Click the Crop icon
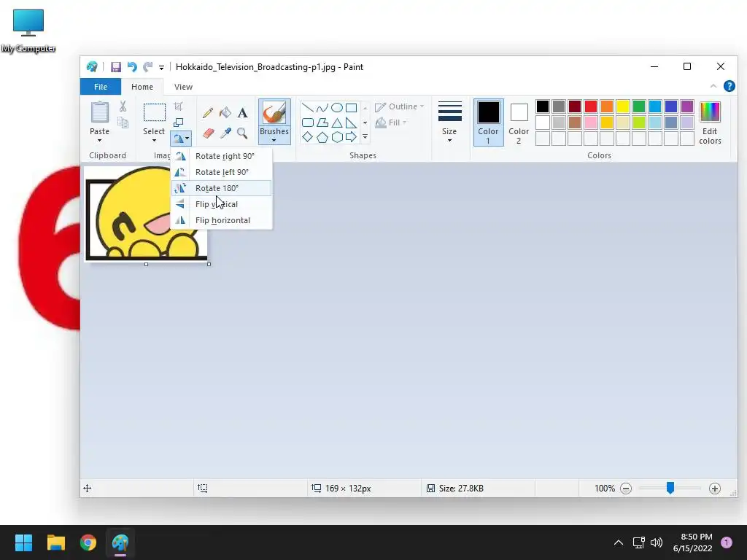Image resolution: width=747 pixels, height=560 pixels. tap(178, 106)
